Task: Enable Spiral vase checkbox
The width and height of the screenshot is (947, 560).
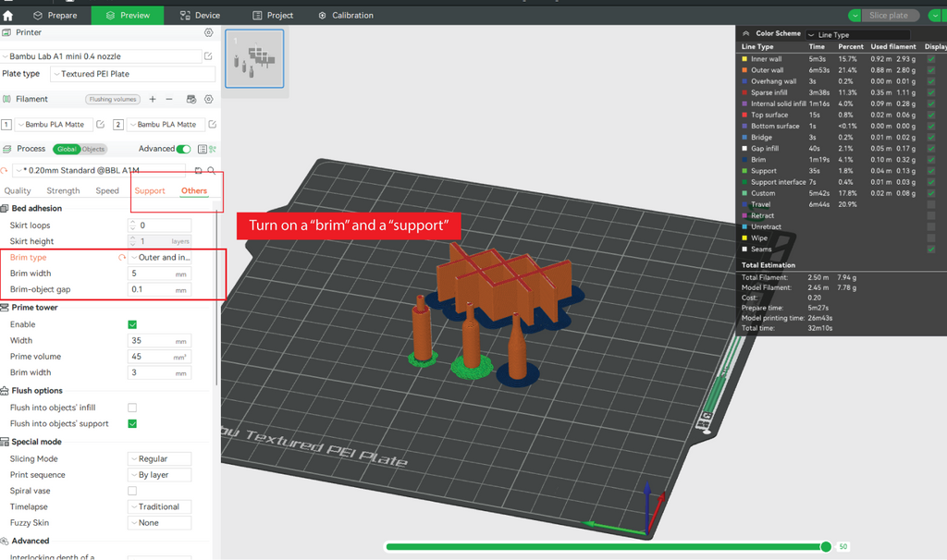Action: point(132,492)
